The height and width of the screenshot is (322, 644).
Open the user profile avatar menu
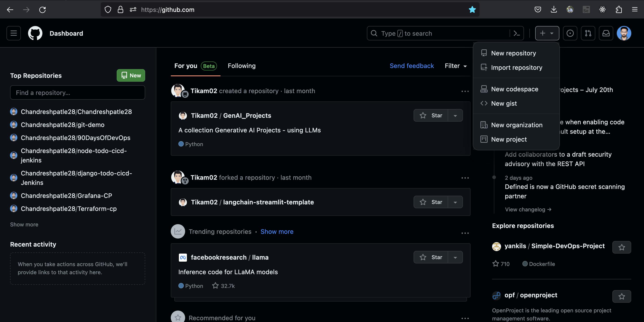pyautogui.click(x=624, y=33)
